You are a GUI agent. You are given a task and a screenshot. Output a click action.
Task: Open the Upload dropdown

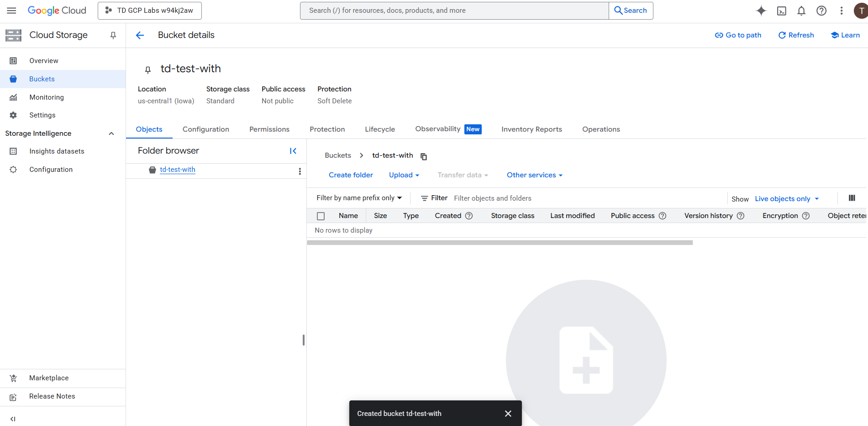coord(404,175)
